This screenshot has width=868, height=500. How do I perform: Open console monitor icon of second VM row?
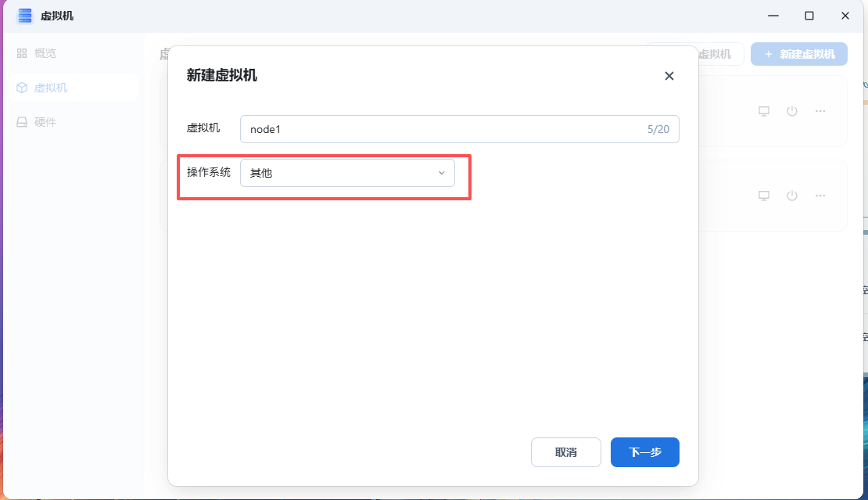click(x=763, y=196)
